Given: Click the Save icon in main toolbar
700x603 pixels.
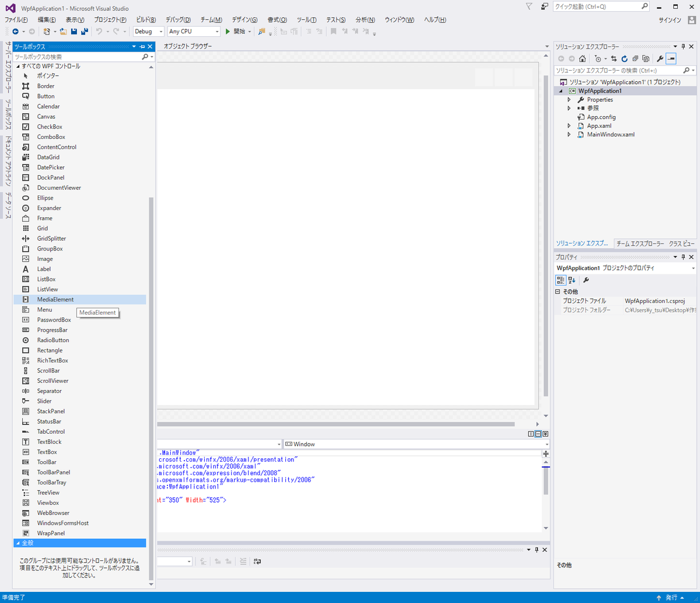Looking at the screenshot, I should (x=74, y=32).
